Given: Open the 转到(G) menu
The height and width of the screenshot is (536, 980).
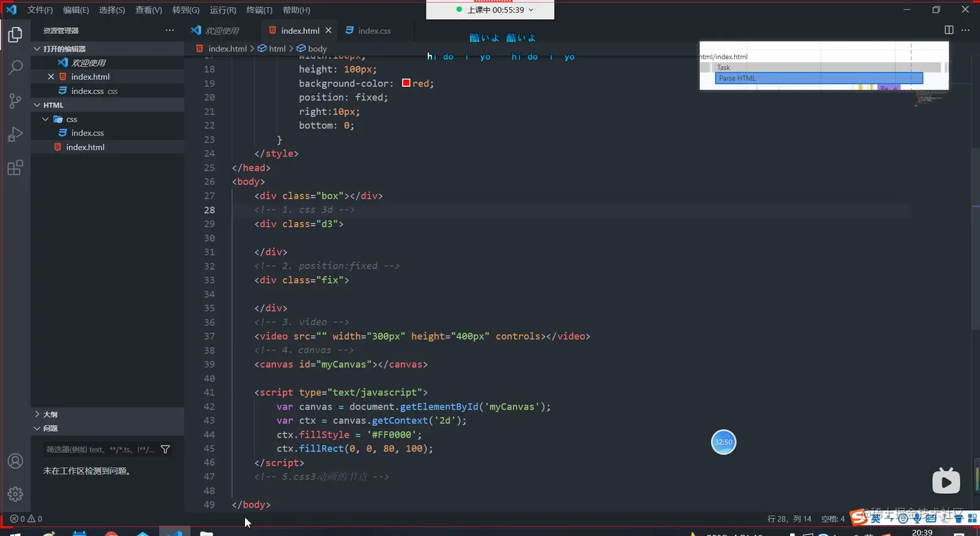Looking at the screenshot, I should [x=186, y=10].
